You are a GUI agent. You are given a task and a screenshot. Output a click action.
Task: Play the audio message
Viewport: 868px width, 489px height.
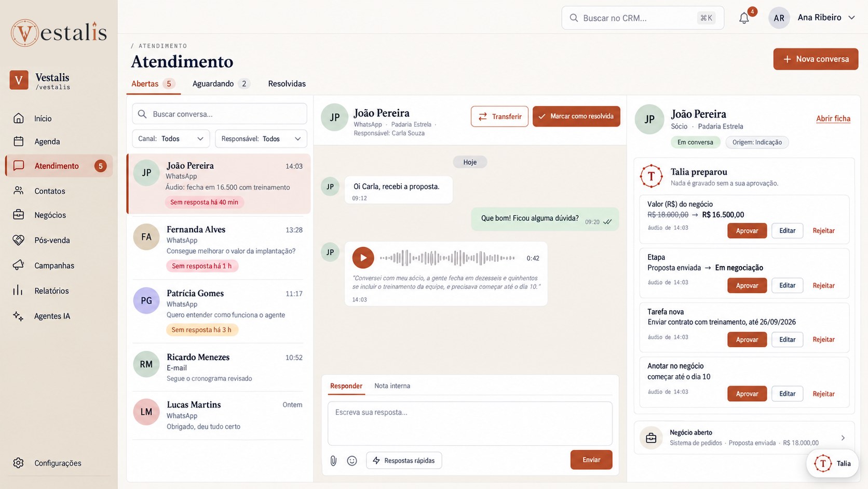tap(363, 258)
